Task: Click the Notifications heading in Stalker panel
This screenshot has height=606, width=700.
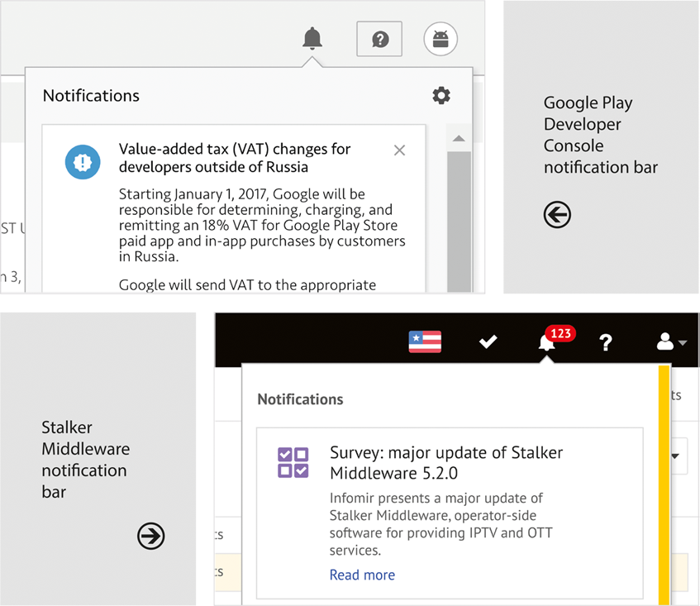Action: 300,399
